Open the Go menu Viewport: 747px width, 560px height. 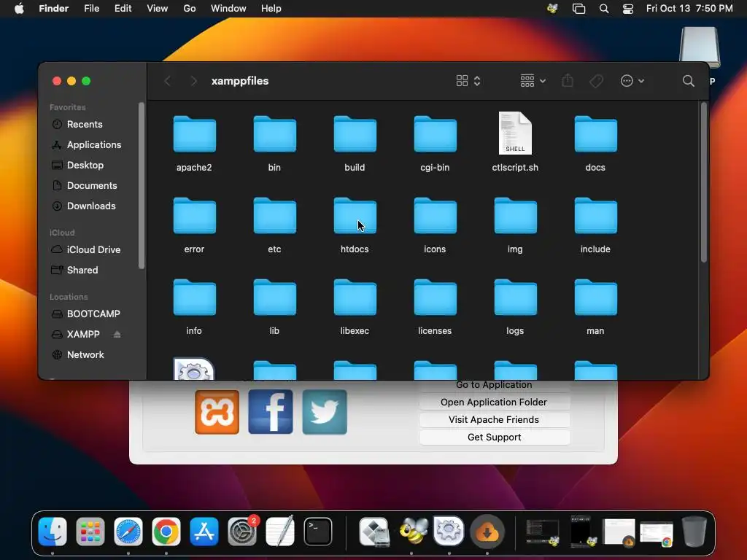tap(190, 9)
